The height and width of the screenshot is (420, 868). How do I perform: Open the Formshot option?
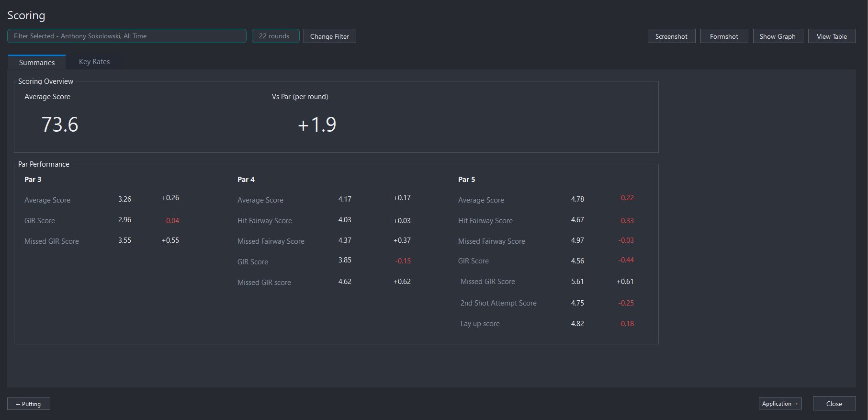tap(724, 36)
